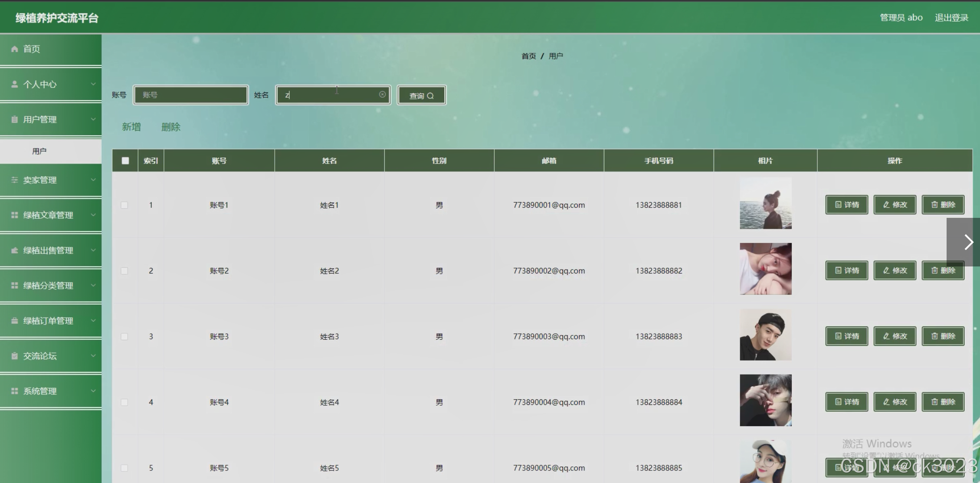Click the right arrow panel icon

click(x=968, y=242)
